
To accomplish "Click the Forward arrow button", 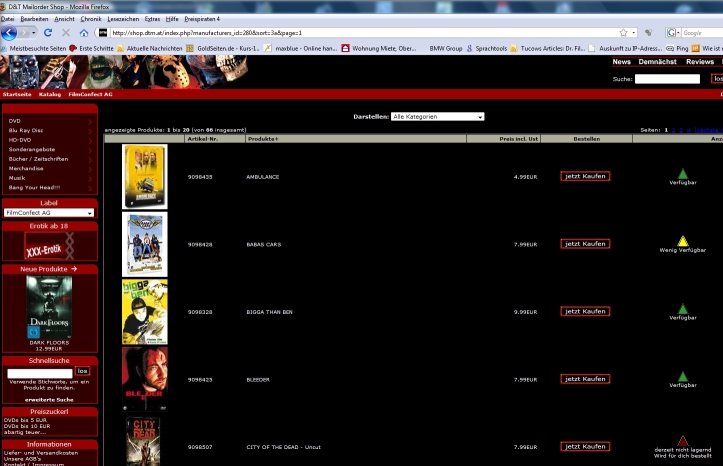I will pos(24,33).
